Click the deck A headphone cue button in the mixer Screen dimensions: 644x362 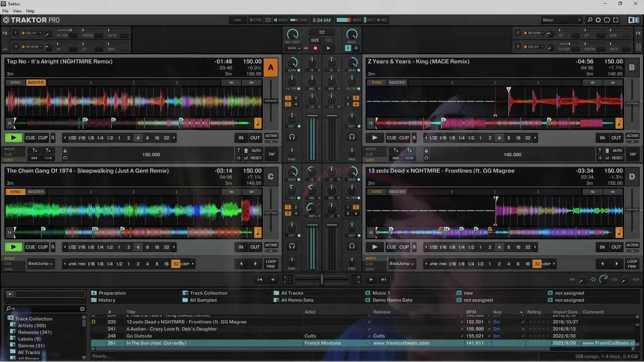coord(292,137)
